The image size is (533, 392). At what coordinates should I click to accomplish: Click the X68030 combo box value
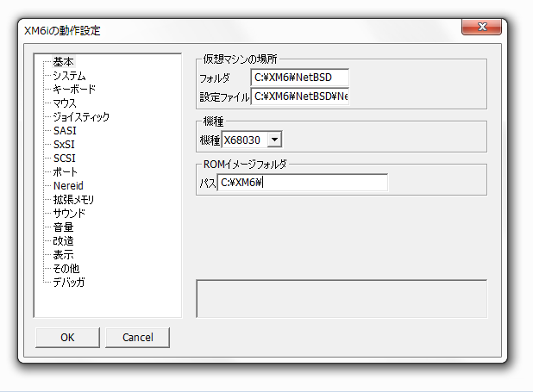coord(244,140)
